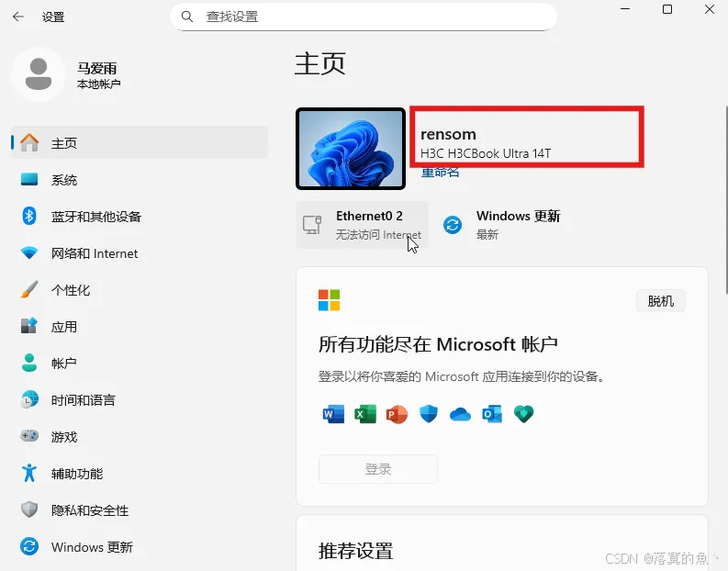Click the 隐私和安全性 shield icon
Image resolution: width=728 pixels, height=571 pixels.
pos(29,509)
